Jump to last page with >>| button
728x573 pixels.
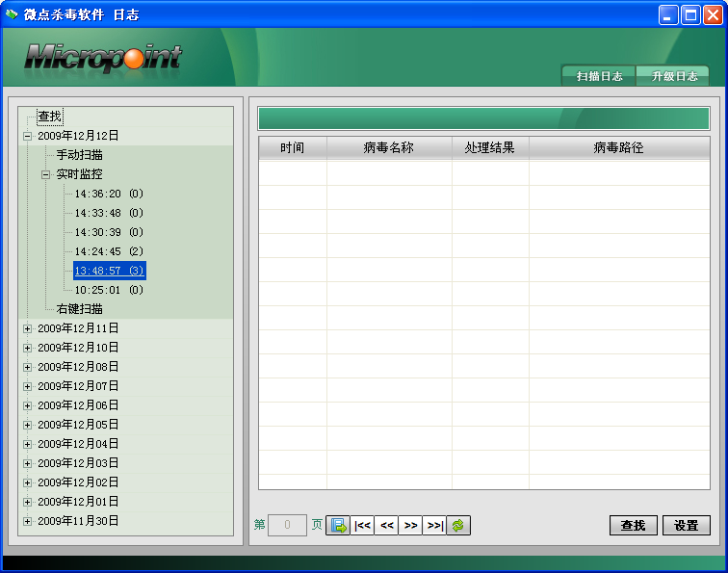tap(434, 525)
